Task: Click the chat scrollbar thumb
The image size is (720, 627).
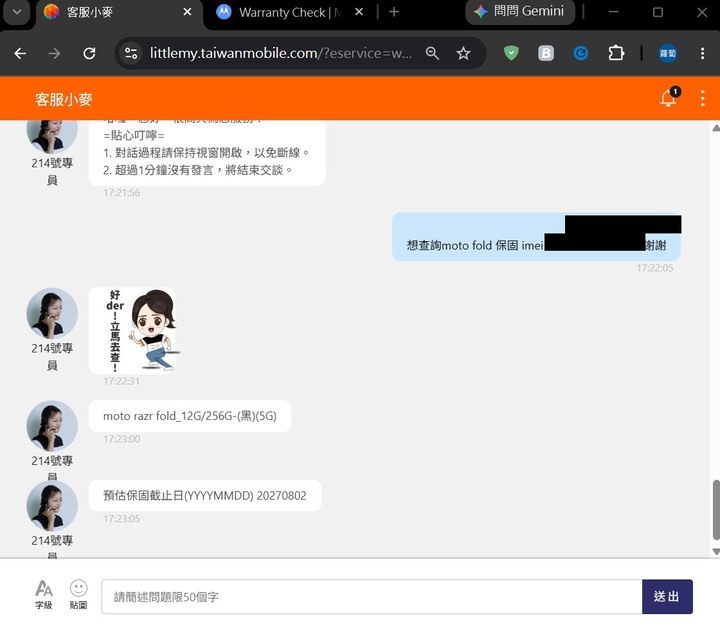Action: pyautogui.click(x=716, y=510)
